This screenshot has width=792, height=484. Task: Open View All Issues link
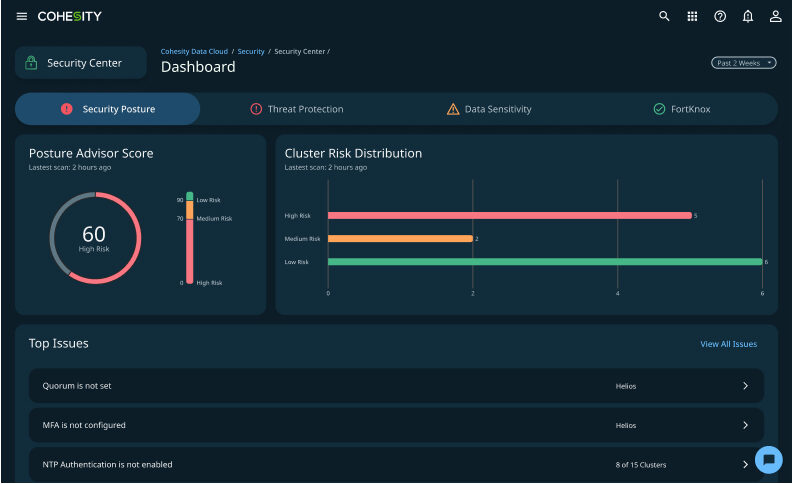[728, 344]
